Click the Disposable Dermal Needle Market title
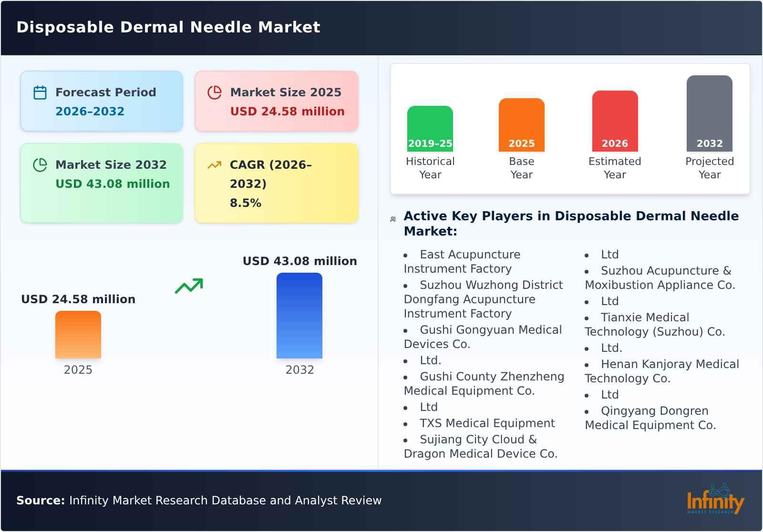Image resolution: width=763 pixels, height=532 pixels. tap(168, 27)
